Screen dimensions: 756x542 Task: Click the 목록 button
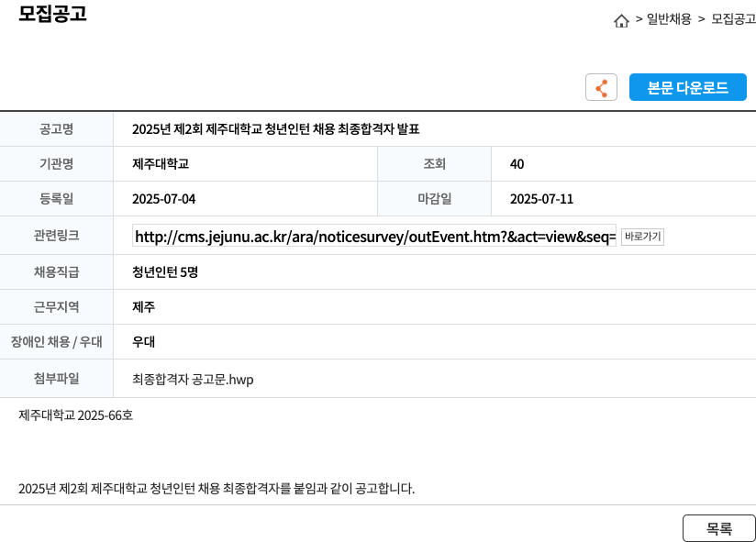(719, 528)
